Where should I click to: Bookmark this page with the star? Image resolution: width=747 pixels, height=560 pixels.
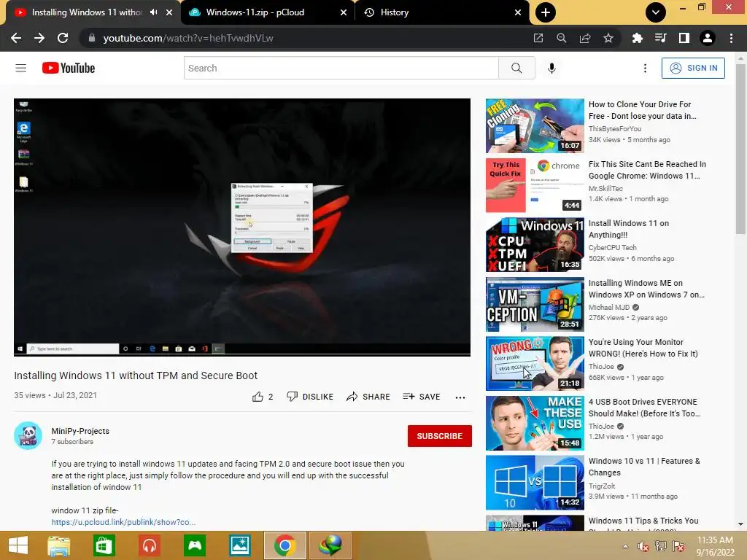point(608,38)
